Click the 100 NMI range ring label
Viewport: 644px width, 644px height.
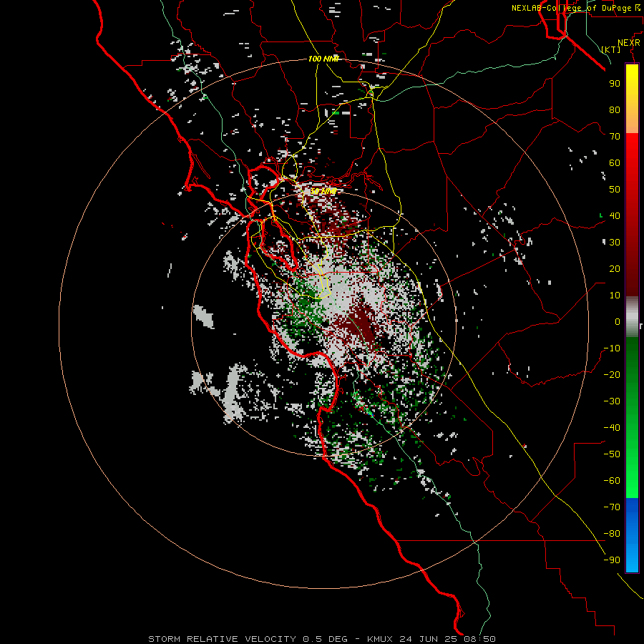coord(323,59)
